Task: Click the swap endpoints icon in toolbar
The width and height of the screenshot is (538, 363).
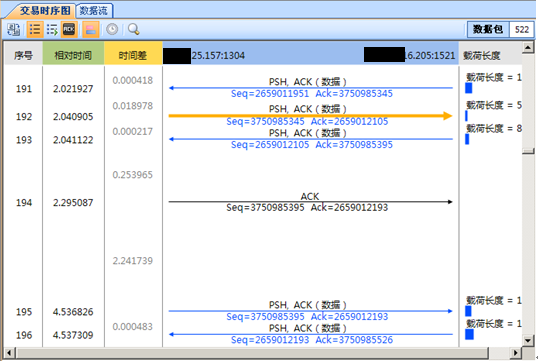Action: [x=13, y=30]
